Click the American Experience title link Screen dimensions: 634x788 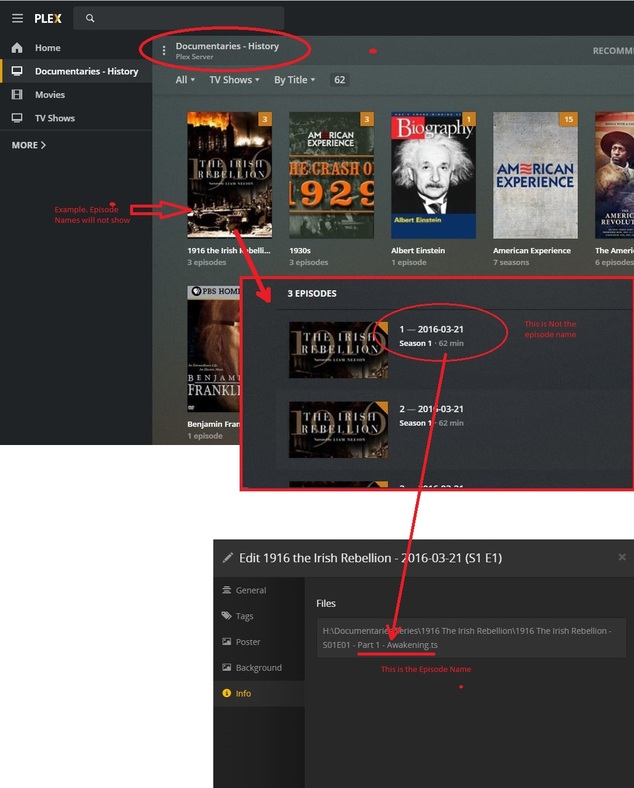point(532,250)
